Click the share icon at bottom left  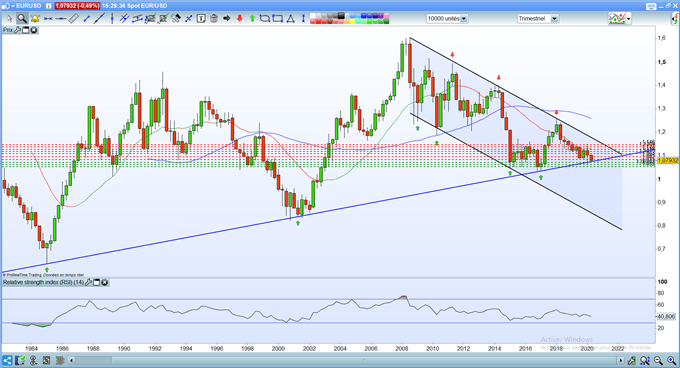[7, 360]
